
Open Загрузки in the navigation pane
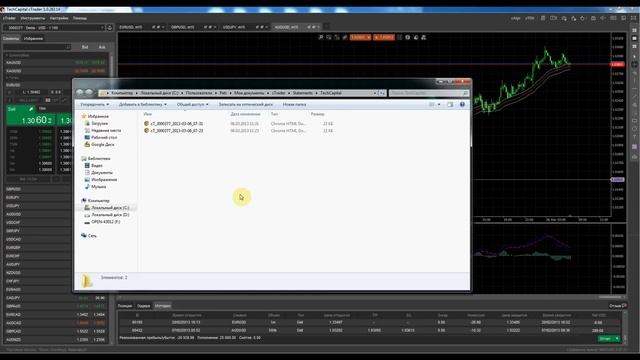[x=99, y=123]
